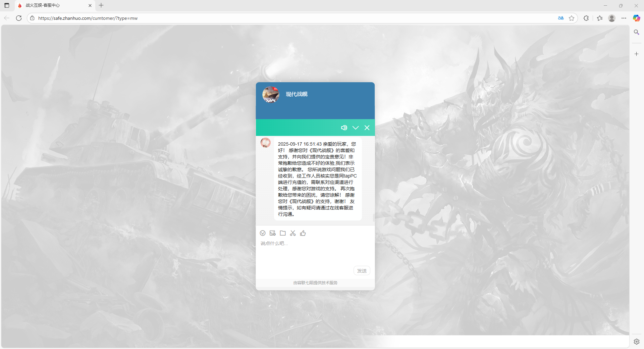The height and width of the screenshot is (349, 644).
Task: Select the 战火互娱-客服中心 tab
Action: [55, 5]
